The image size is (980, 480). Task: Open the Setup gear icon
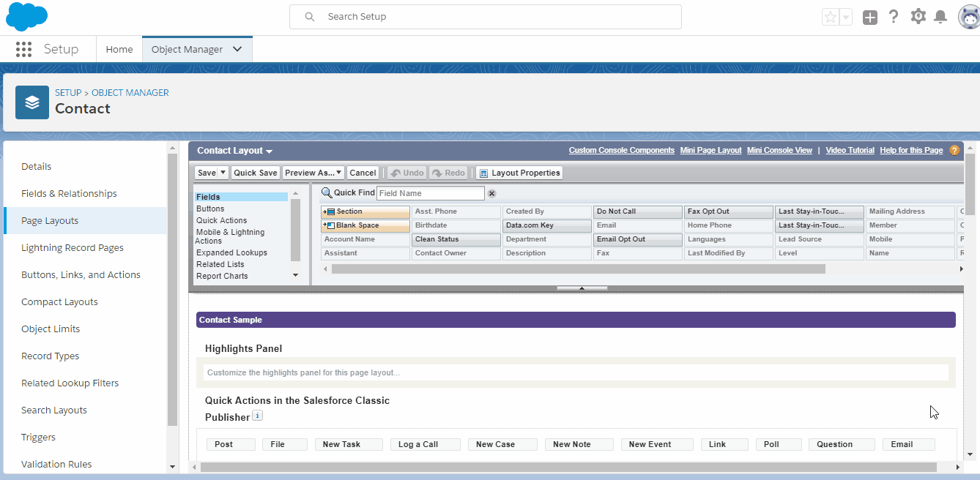(x=918, y=17)
